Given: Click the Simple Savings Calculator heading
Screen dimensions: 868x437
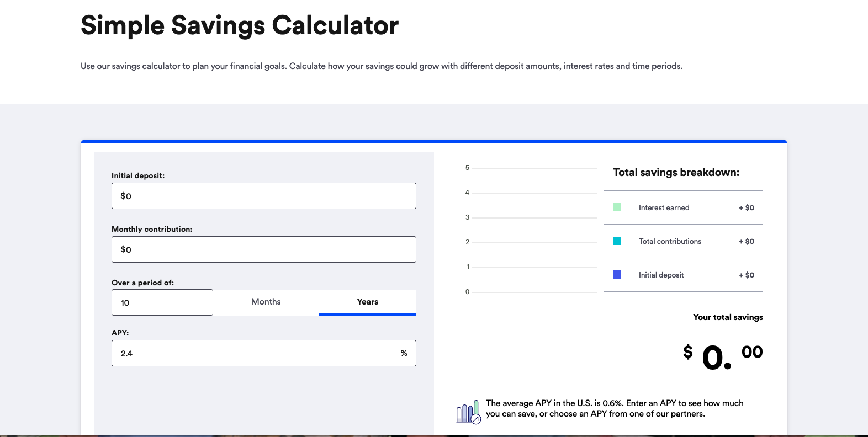Looking at the screenshot, I should (240, 25).
